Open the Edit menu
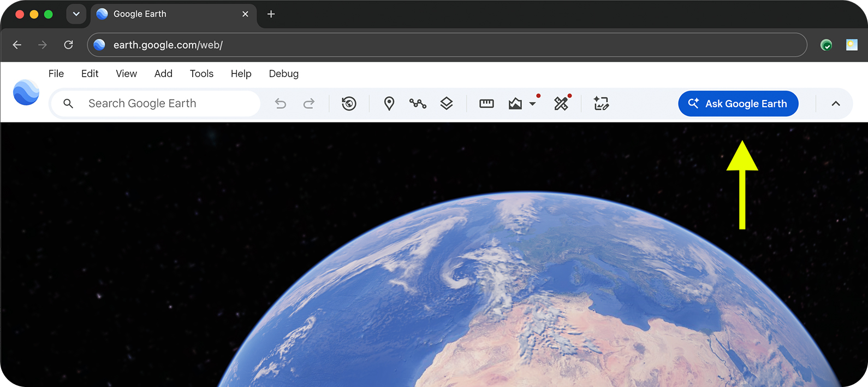The height and width of the screenshot is (387, 868). pos(90,73)
